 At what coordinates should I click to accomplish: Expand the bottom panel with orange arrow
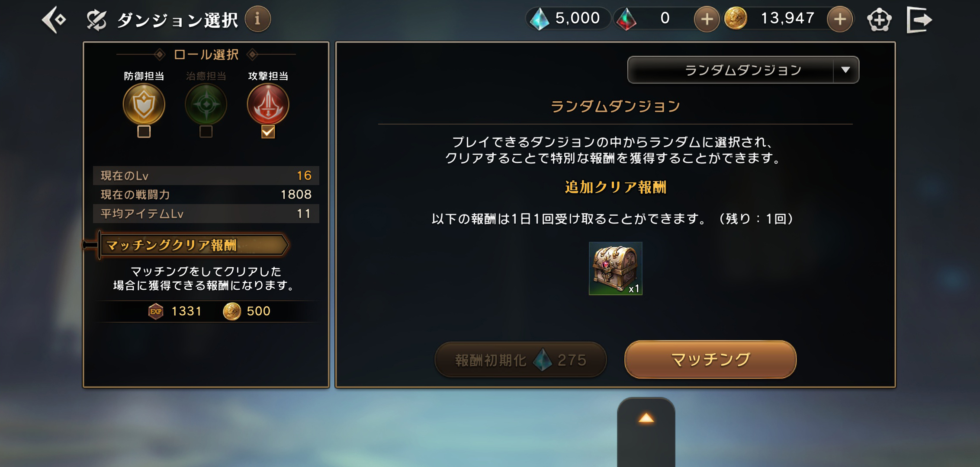646,418
